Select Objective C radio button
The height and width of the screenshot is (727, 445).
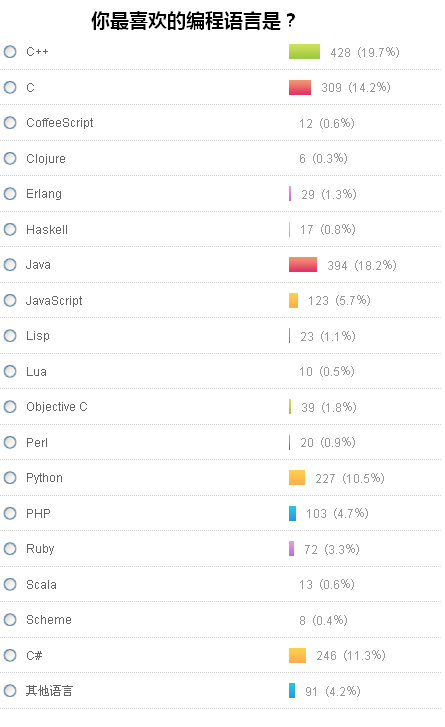[x=10, y=407]
